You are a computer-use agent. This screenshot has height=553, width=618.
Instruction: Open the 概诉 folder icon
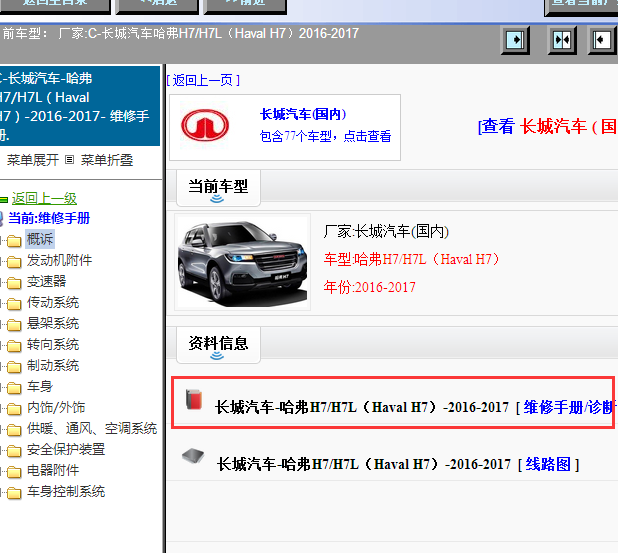(14, 240)
